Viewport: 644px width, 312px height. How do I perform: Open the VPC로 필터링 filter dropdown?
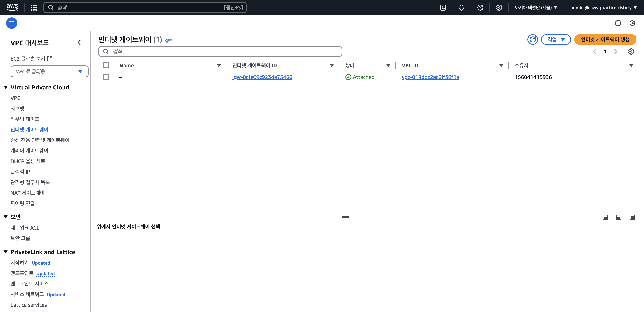[x=49, y=71]
